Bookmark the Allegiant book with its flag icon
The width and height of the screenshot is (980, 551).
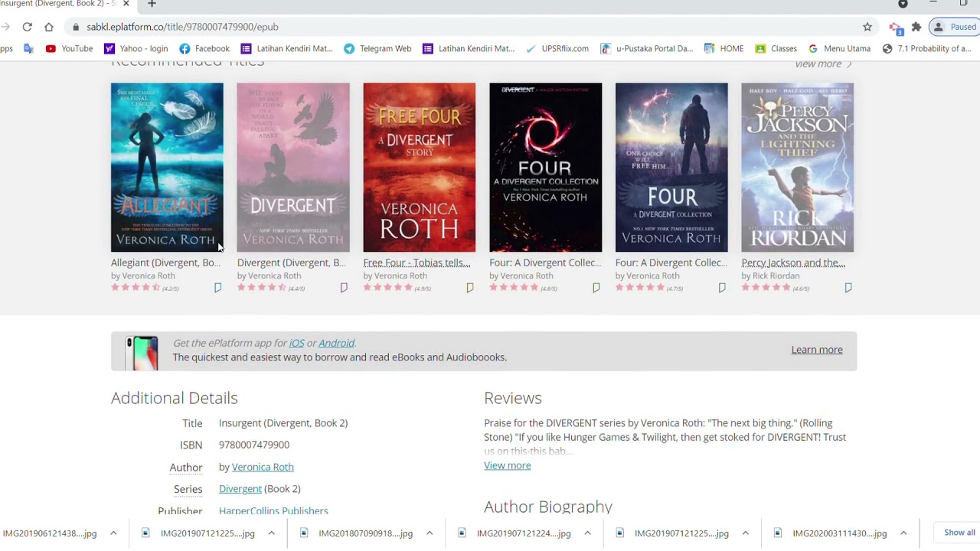point(217,288)
